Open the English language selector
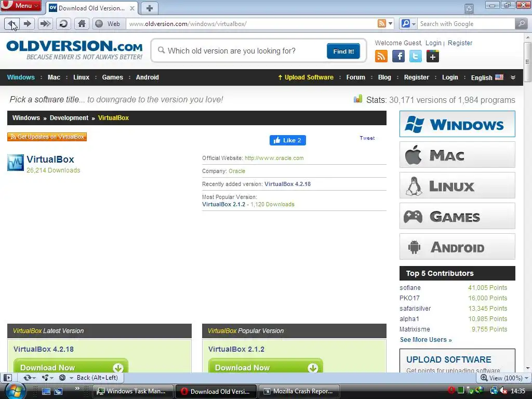532x399 pixels. 487,77
